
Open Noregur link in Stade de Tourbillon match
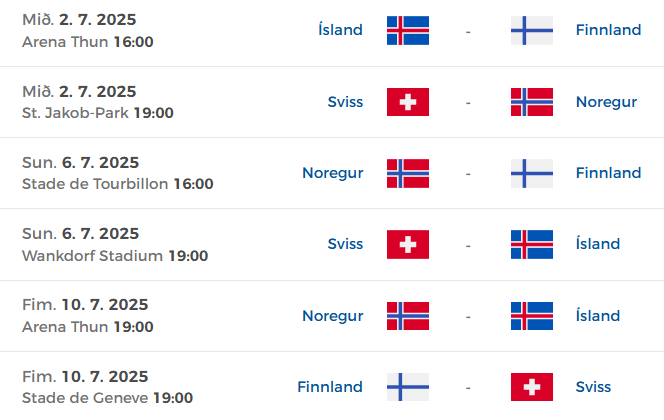[x=333, y=173]
